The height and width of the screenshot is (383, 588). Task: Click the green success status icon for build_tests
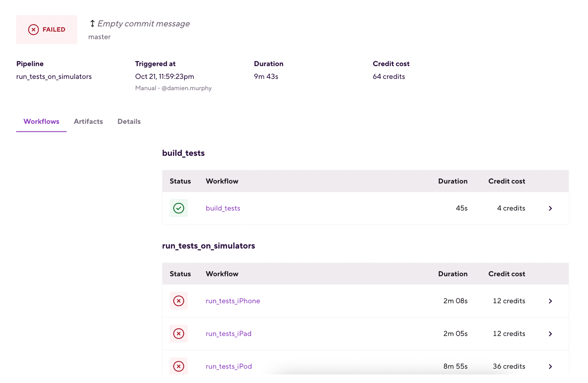[x=178, y=208]
